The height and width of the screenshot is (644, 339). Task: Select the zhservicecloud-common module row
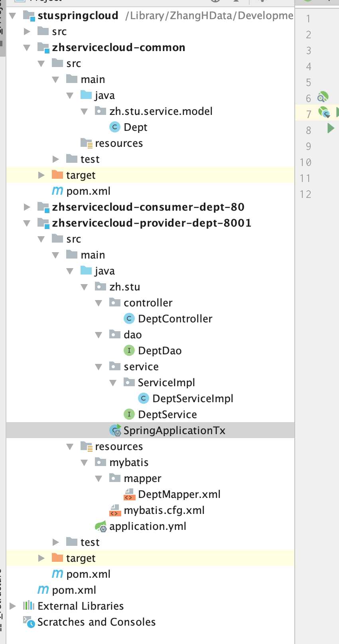(150, 47)
